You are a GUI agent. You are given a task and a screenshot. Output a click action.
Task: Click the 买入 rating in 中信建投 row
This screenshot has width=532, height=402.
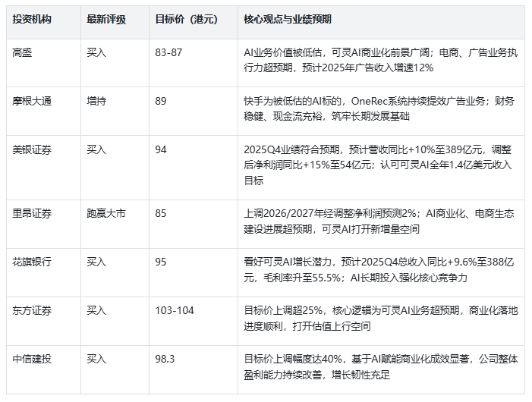96,359
